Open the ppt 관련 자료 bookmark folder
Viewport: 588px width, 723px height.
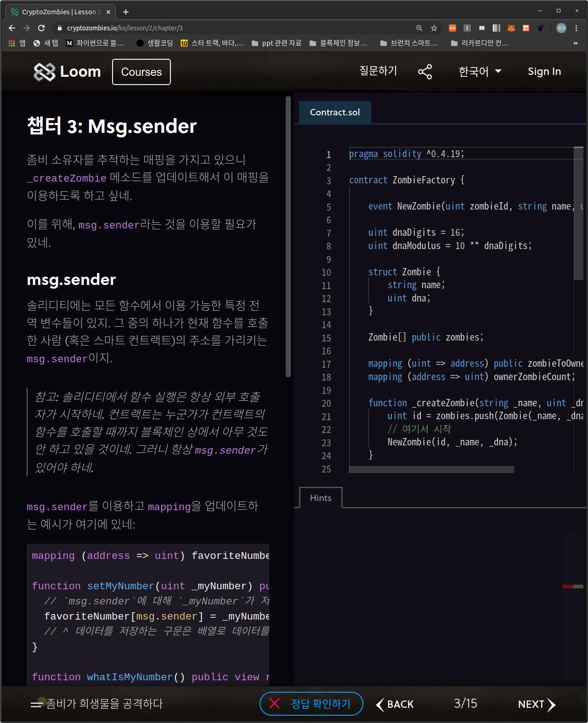click(x=277, y=43)
